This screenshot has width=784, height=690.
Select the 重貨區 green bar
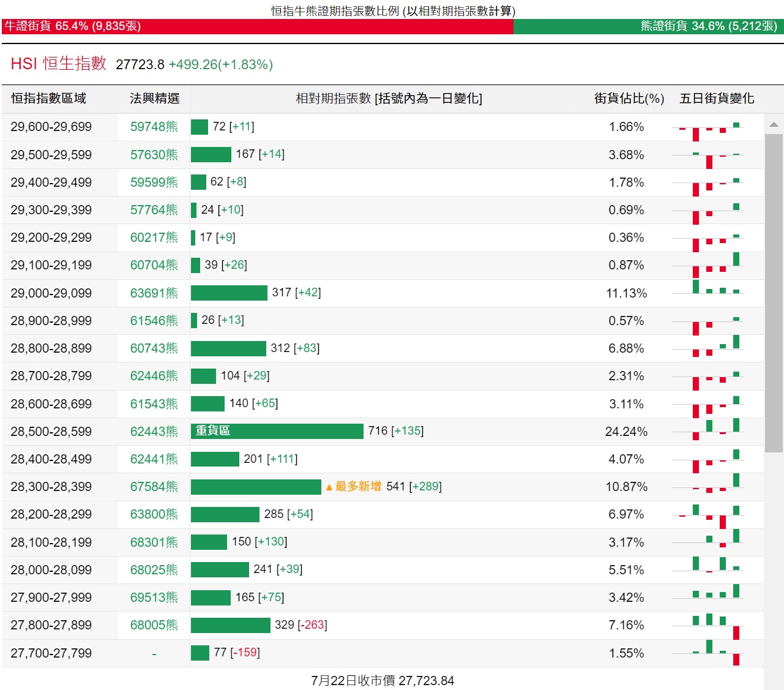pos(277,431)
